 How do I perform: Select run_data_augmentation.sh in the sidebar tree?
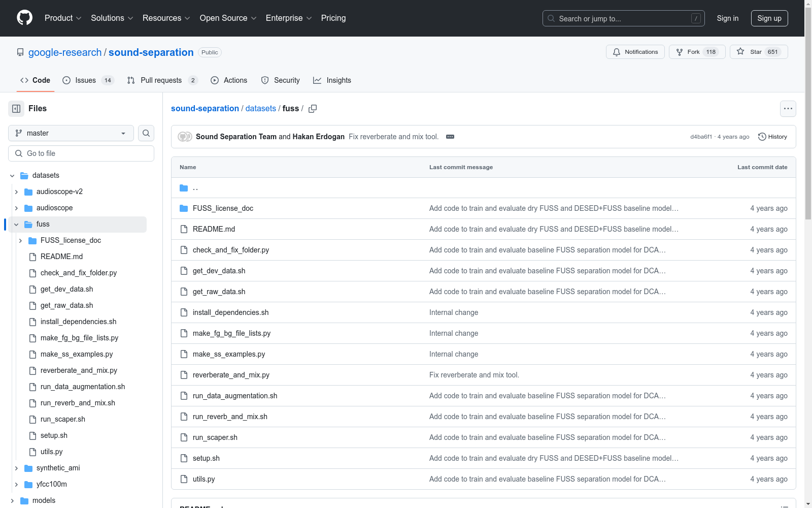(x=83, y=387)
